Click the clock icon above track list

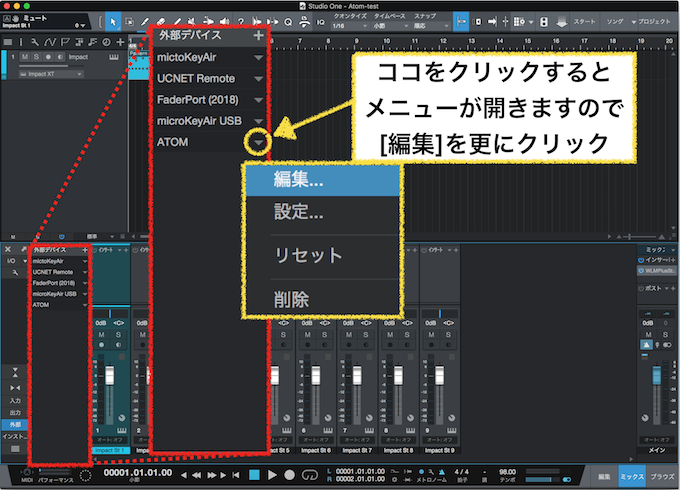click(x=106, y=42)
